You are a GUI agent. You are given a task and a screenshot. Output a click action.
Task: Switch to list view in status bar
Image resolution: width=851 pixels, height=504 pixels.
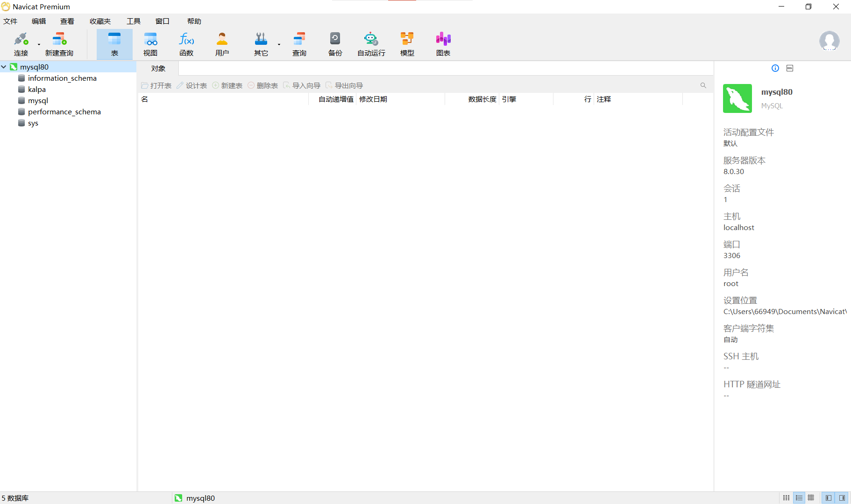coord(799,498)
